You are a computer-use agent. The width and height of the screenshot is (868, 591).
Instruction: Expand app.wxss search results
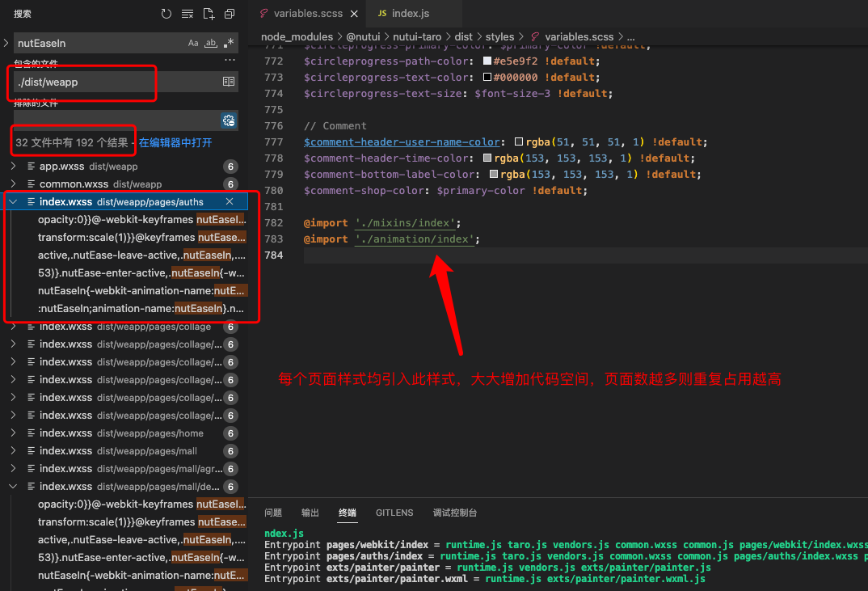(x=13, y=167)
